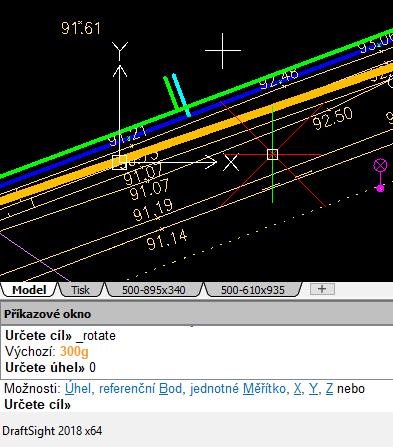Click the _rotate command history line

click(60, 335)
